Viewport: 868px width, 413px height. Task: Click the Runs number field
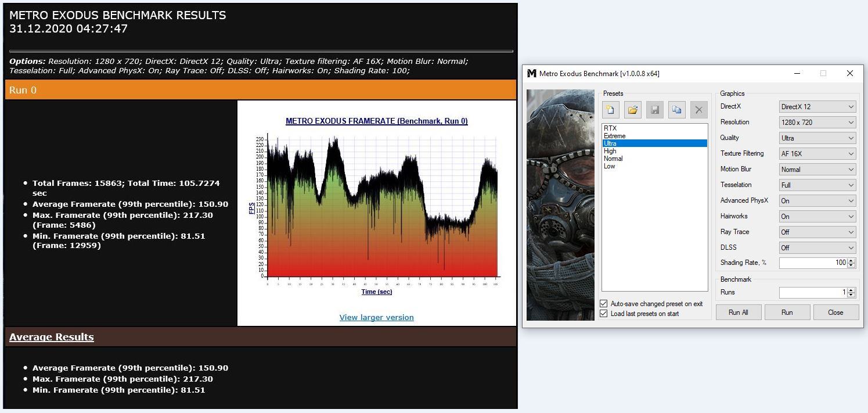coord(813,293)
